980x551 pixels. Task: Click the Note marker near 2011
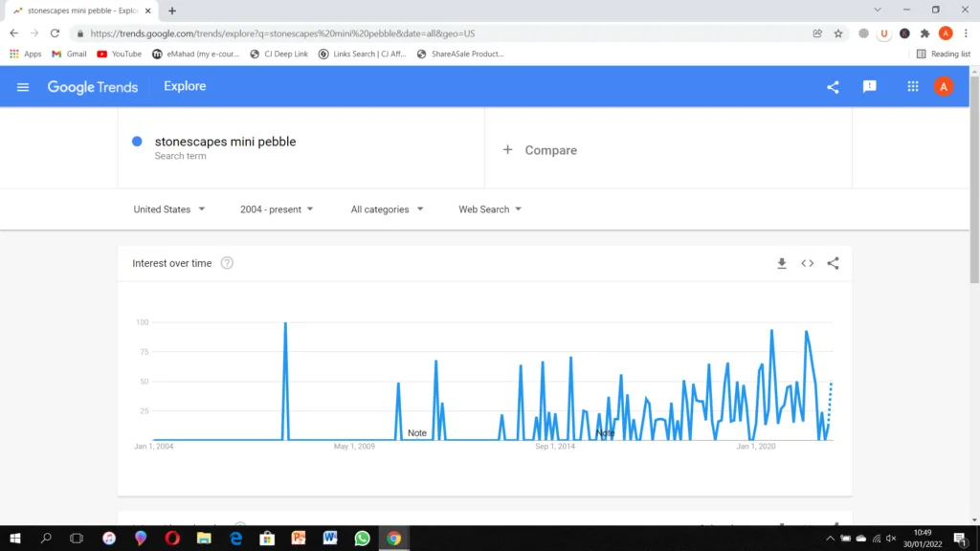click(417, 433)
